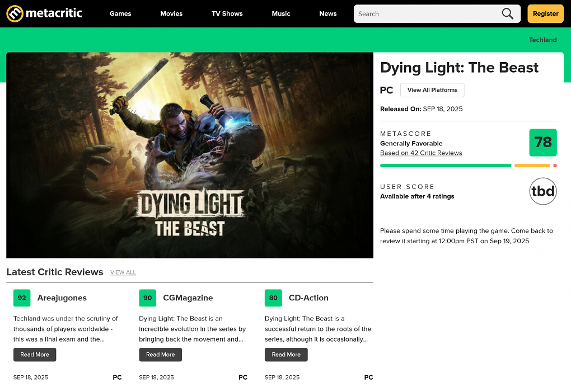The height and width of the screenshot is (392, 571).
Task: Click the search magnifying glass icon
Action: [507, 14]
